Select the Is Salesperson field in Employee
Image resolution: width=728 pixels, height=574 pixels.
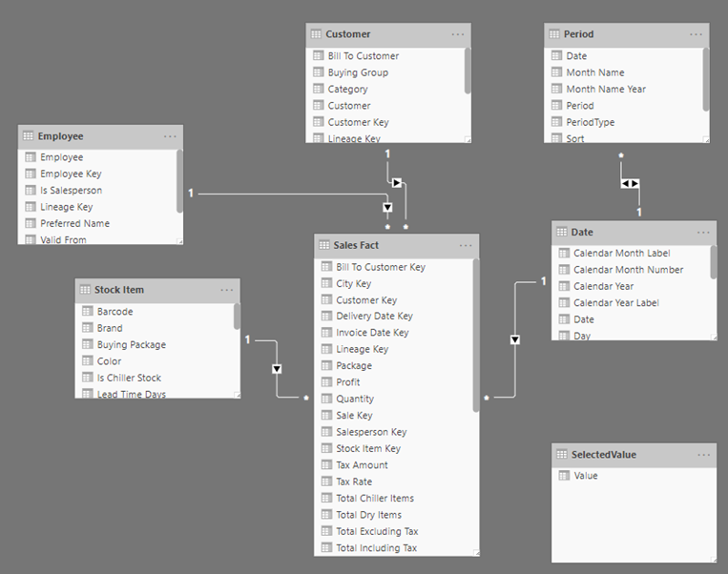coord(71,191)
